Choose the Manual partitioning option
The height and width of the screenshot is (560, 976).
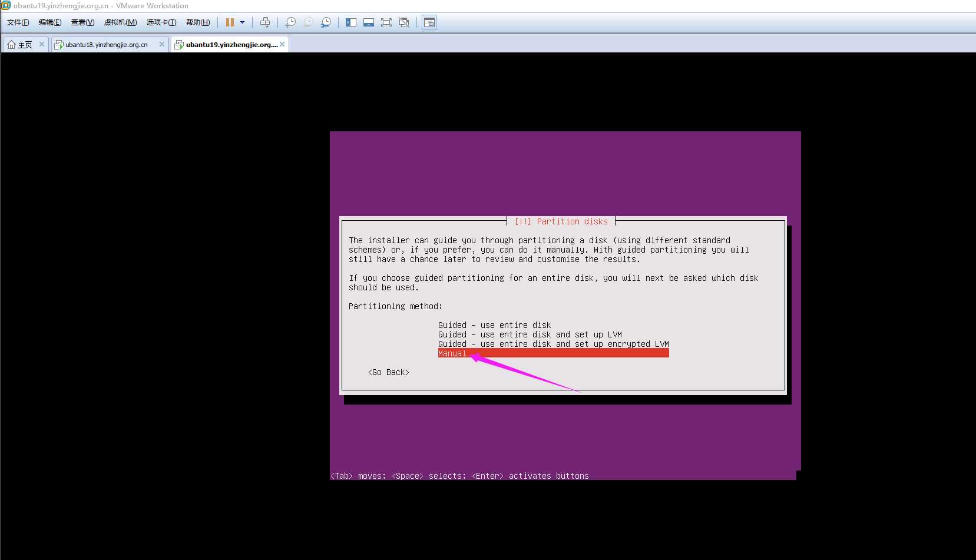coord(553,353)
